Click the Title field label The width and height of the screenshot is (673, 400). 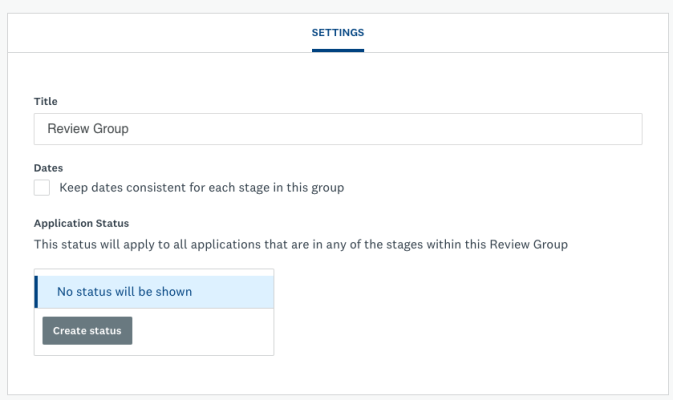(46, 101)
